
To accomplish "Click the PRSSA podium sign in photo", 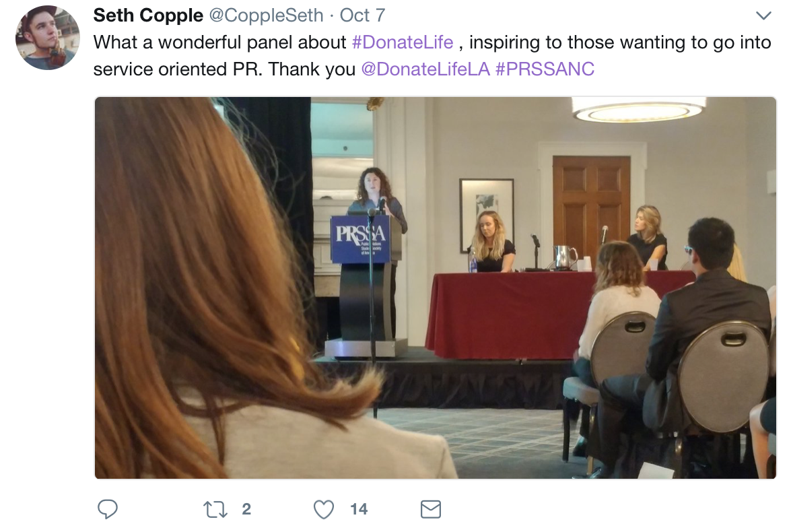I will [361, 239].
